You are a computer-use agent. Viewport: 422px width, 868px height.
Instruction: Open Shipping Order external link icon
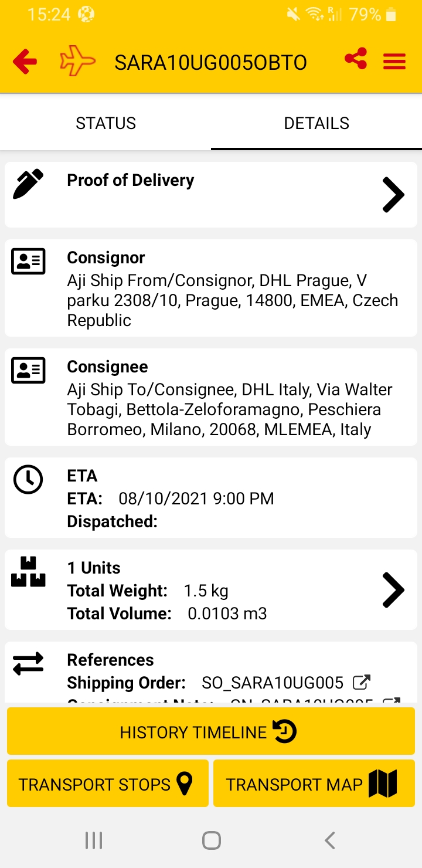362,682
